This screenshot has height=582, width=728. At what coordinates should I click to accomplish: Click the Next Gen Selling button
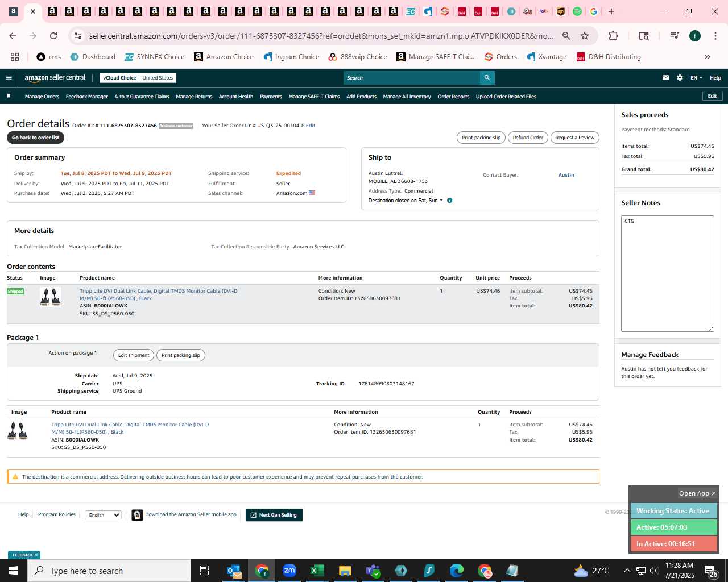tap(274, 515)
